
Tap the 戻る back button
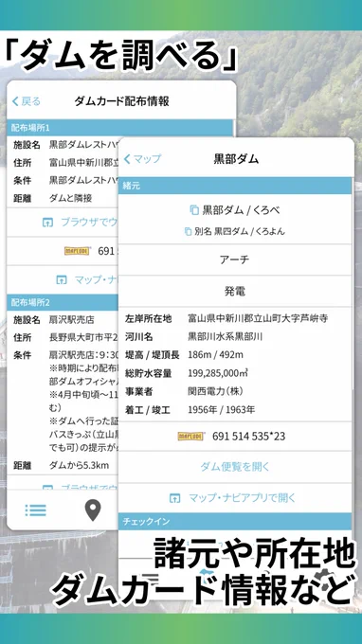point(27,101)
